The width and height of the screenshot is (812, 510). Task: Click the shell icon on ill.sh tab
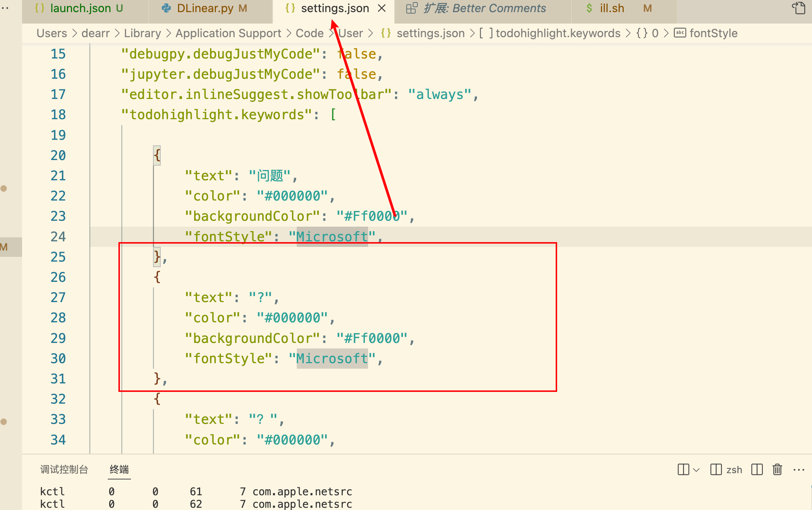589,8
